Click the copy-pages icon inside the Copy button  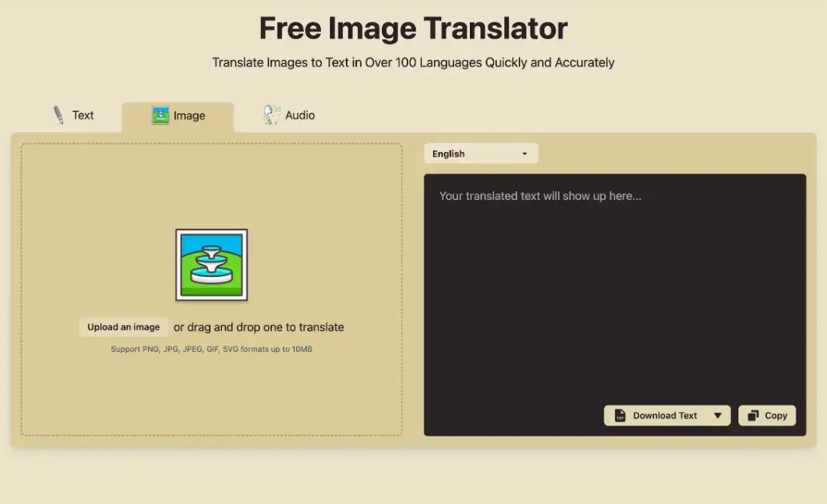pyautogui.click(x=752, y=415)
